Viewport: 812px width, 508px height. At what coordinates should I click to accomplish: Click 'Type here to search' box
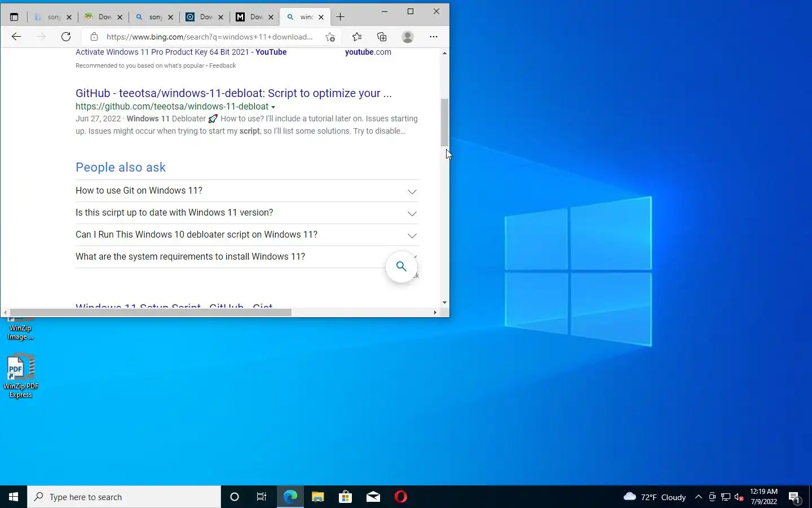124,497
